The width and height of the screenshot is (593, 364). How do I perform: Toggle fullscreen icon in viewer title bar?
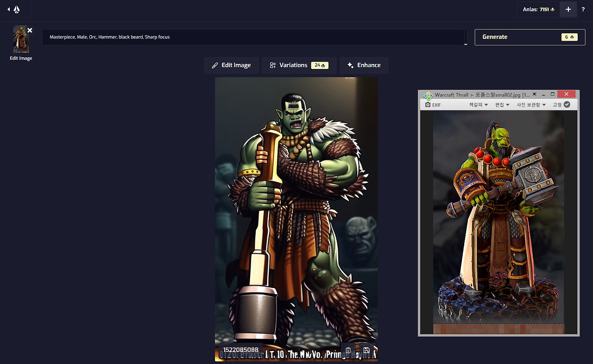(x=534, y=94)
